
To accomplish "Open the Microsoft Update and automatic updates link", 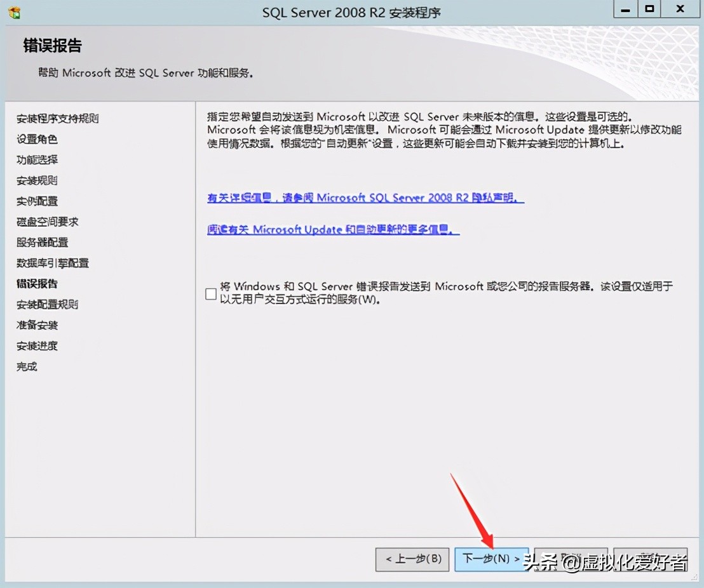I will coord(333,229).
